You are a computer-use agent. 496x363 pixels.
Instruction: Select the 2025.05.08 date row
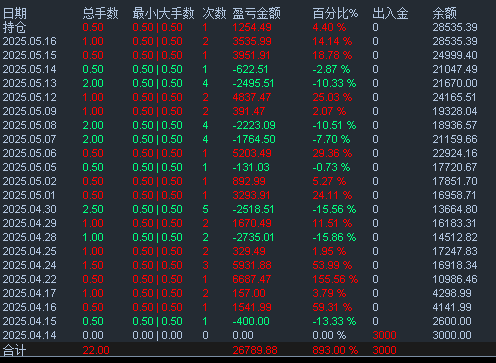tap(30, 125)
